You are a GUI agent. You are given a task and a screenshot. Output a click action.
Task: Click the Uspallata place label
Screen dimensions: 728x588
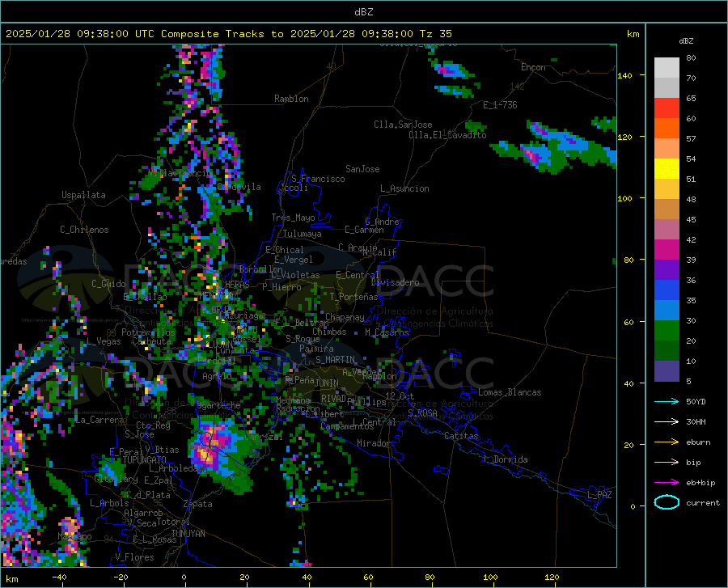tap(83, 195)
